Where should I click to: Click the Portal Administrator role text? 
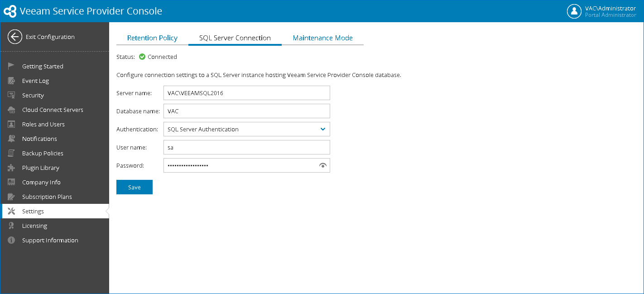[x=610, y=15]
